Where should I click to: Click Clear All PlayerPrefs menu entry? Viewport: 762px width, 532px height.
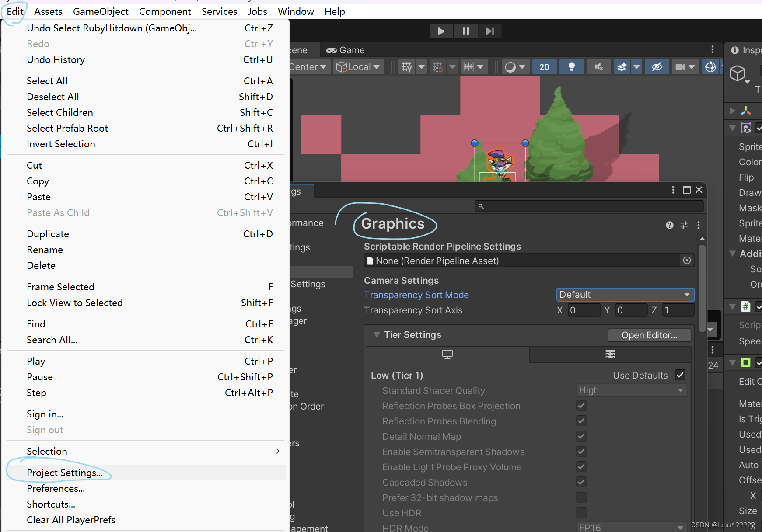tap(146, 520)
